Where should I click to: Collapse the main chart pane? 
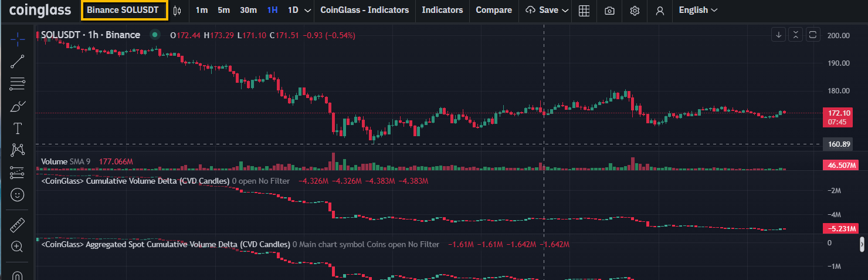796,35
